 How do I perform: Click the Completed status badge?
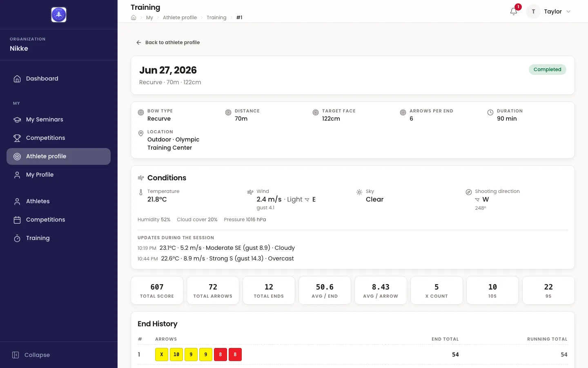point(547,70)
